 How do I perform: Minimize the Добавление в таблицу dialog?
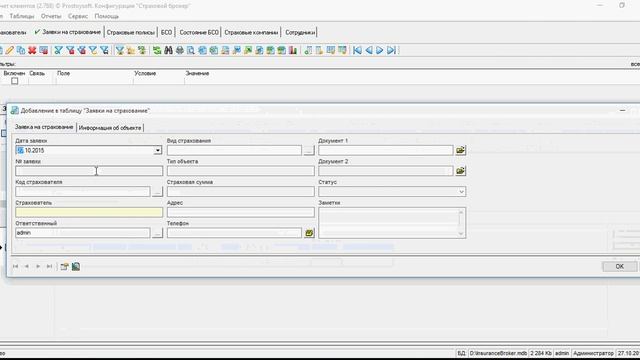pyautogui.click(x=622, y=110)
